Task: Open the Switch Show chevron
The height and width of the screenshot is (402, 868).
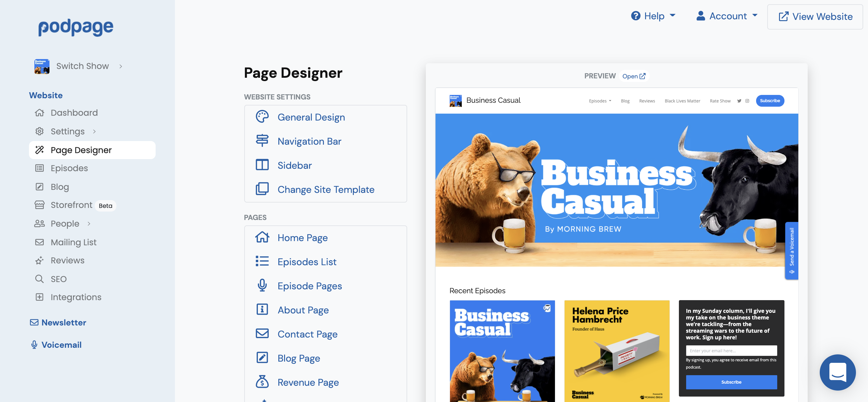Action: pyautogui.click(x=121, y=66)
